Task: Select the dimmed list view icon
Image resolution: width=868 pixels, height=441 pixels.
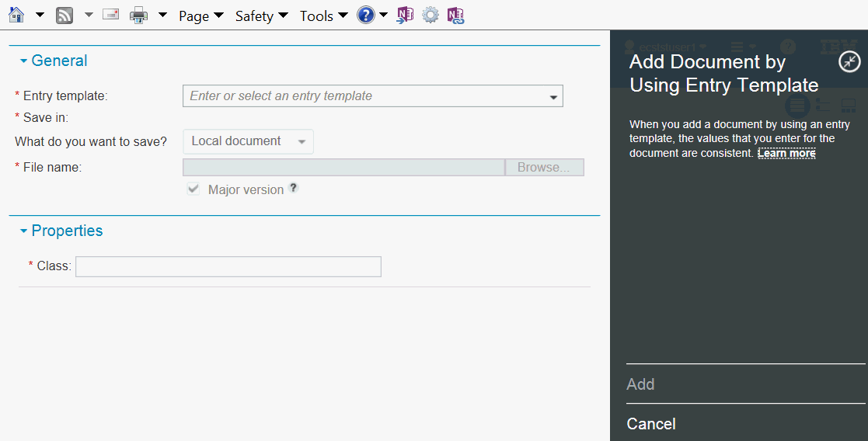Action: click(823, 105)
